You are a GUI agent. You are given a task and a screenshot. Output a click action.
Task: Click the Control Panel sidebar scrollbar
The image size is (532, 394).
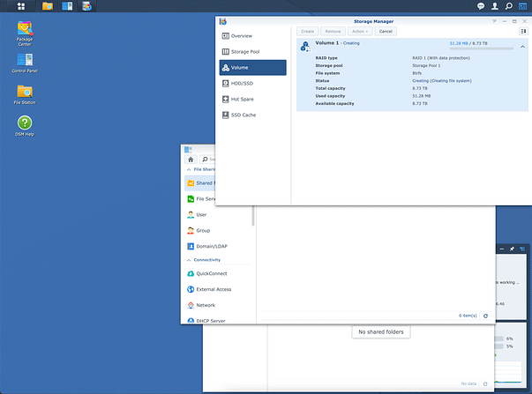click(253, 216)
